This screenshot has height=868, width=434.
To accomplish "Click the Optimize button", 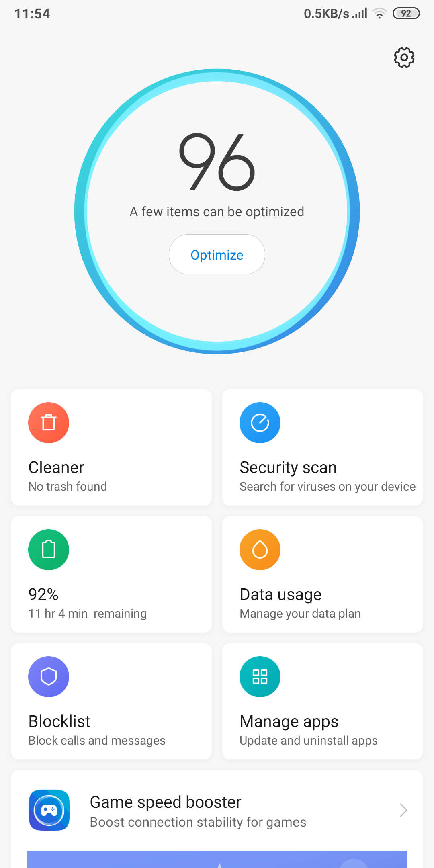I will click(217, 254).
